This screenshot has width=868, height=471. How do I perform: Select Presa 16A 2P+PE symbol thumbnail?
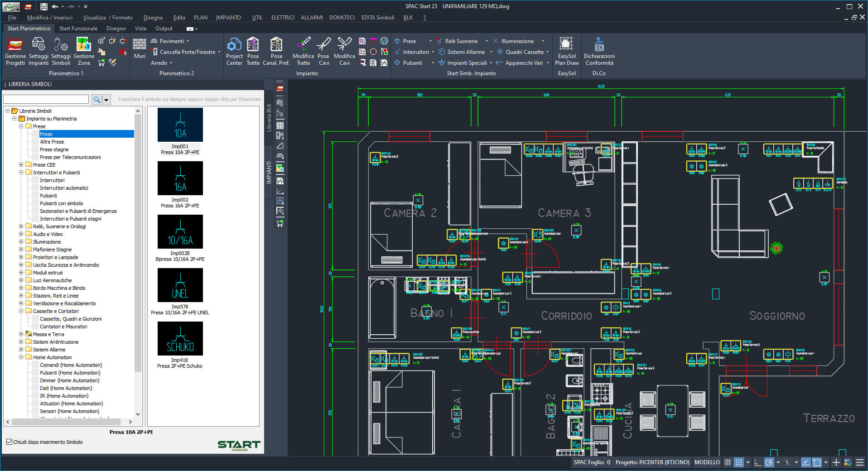[180, 178]
